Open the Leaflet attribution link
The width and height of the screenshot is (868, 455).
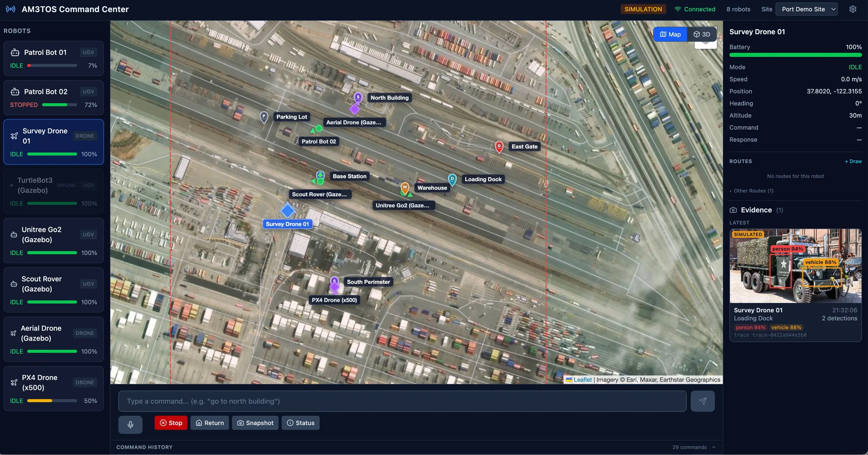pyautogui.click(x=582, y=380)
